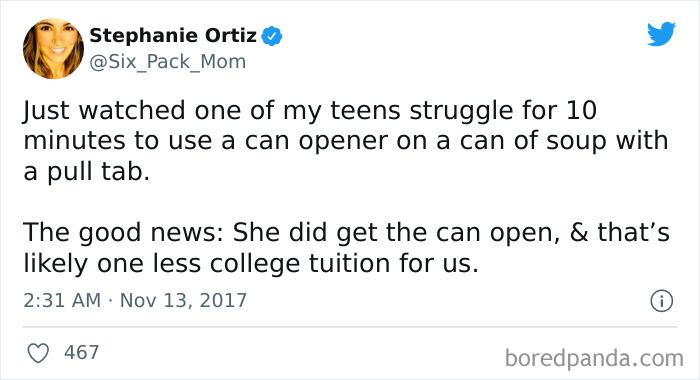Click the line starting 'The good news'

pos(346,234)
